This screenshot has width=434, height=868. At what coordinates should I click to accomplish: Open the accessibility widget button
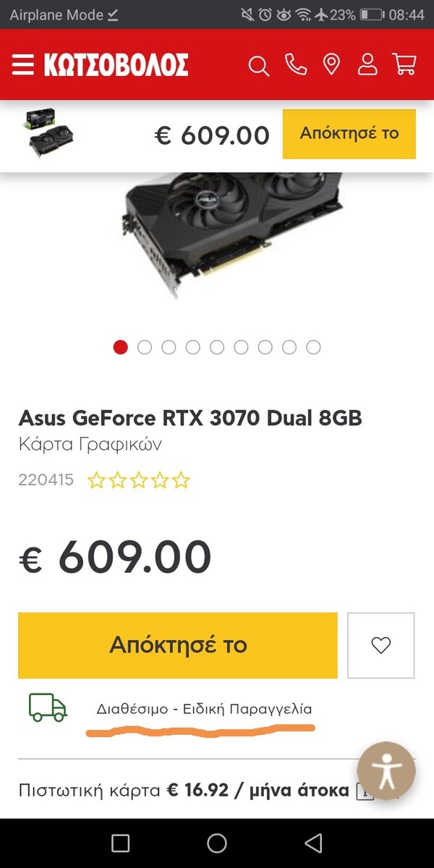386,771
